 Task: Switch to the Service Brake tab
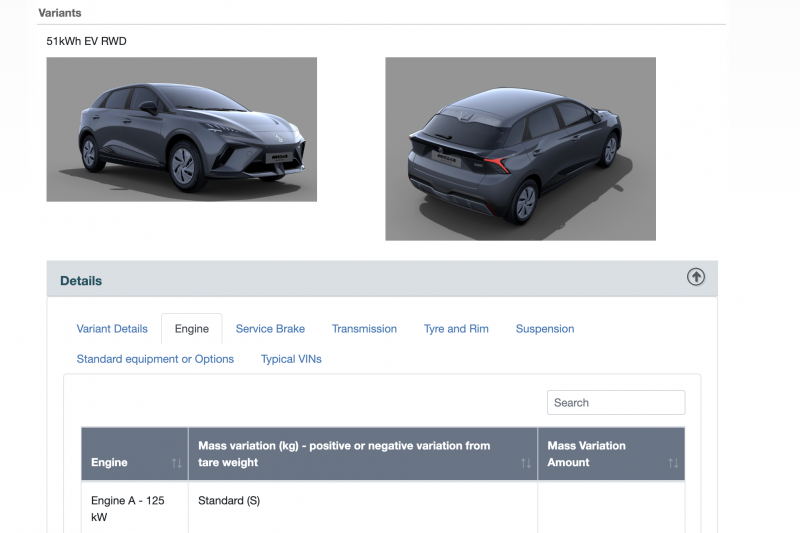[270, 329]
